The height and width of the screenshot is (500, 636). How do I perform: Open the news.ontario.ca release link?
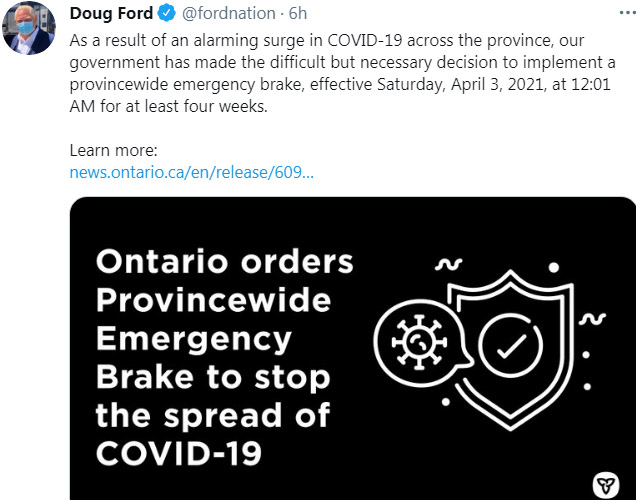click(192, 172)
